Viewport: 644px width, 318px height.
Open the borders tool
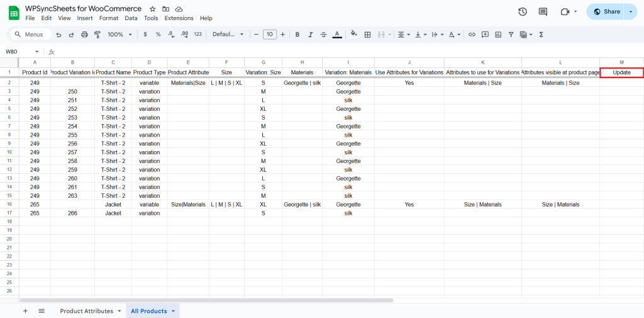(367, 35)
